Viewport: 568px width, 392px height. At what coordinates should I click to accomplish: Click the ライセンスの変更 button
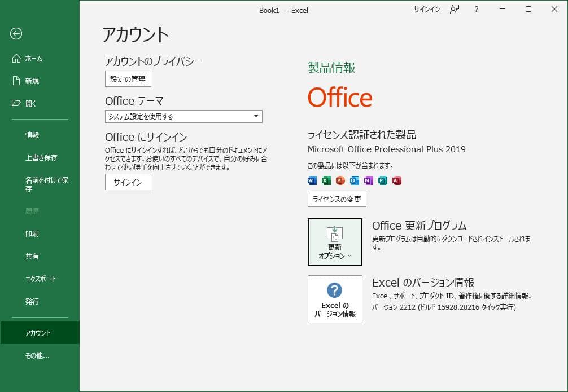point(337,199)
